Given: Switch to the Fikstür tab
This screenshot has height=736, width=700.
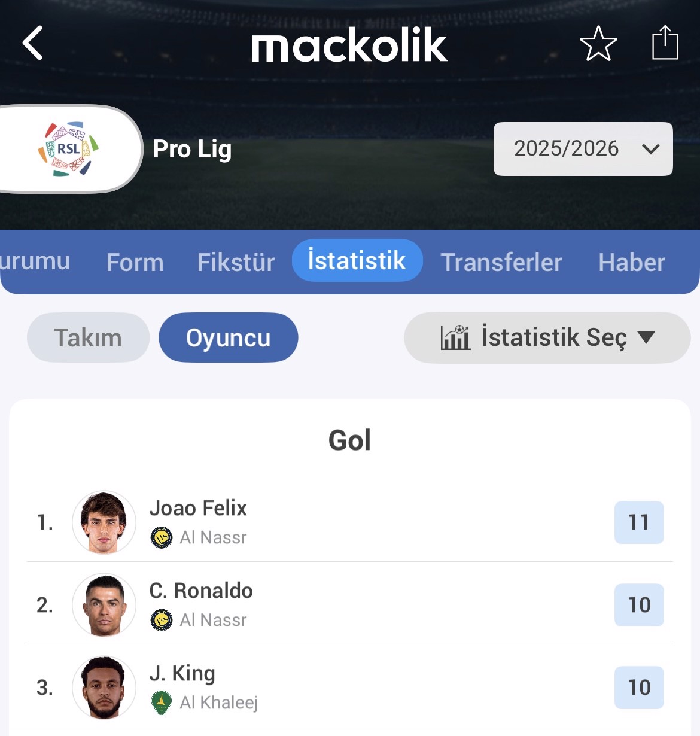Looking at the screenshot, I should pyautogui.click(x=236, y=262).
